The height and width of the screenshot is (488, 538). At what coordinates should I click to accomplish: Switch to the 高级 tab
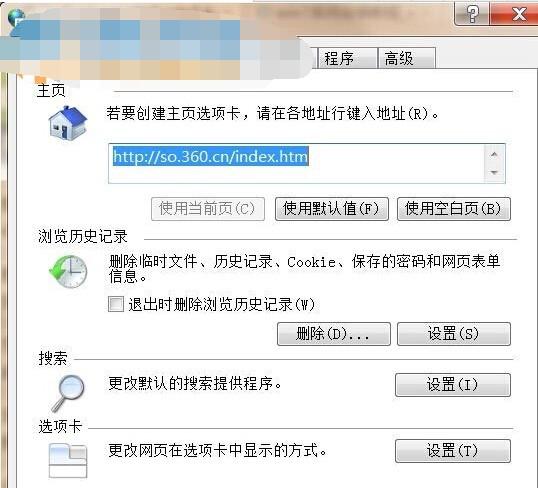point(407,58)
